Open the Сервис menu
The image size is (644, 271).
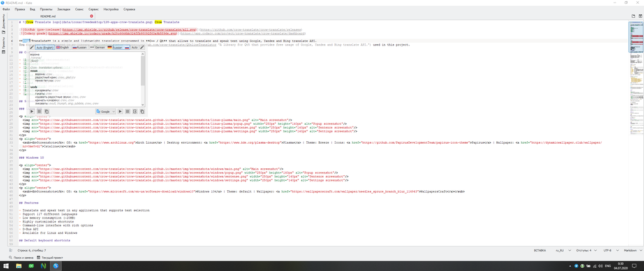point(95,9)
